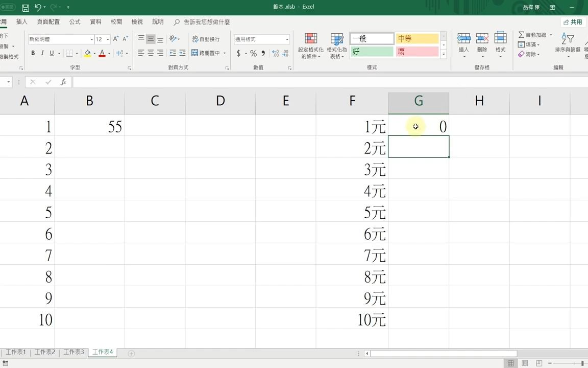Open the font name dropdown

coord(92,39)
